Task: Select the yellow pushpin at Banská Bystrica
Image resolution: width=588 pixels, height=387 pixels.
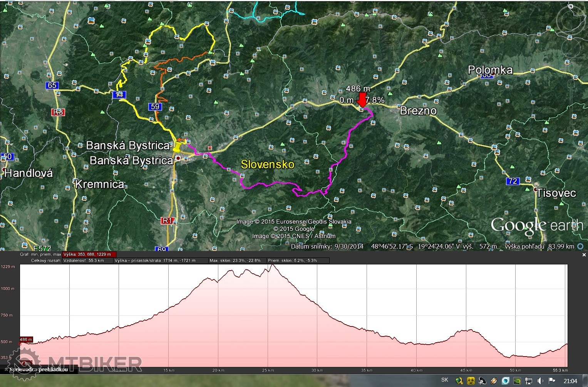Action: click(177, 147)
